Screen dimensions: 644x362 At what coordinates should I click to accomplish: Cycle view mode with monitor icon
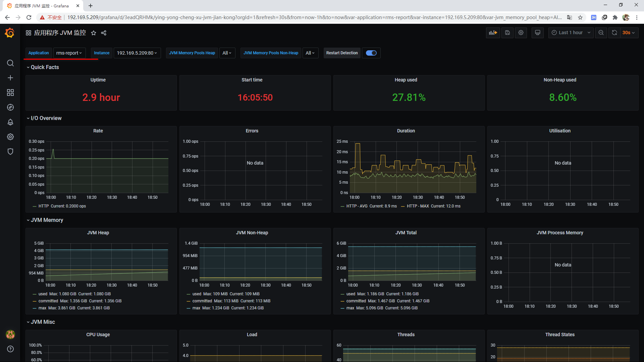(538, 33)
